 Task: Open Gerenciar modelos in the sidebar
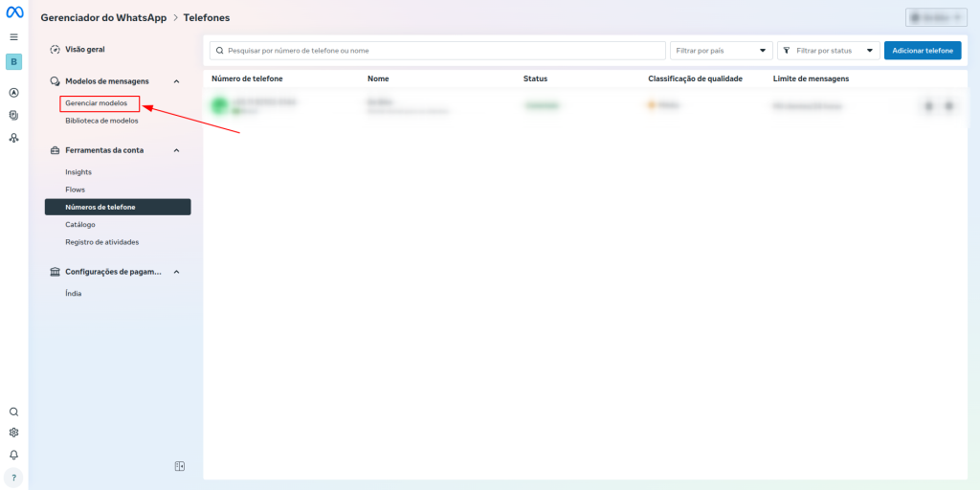point(96,102)
